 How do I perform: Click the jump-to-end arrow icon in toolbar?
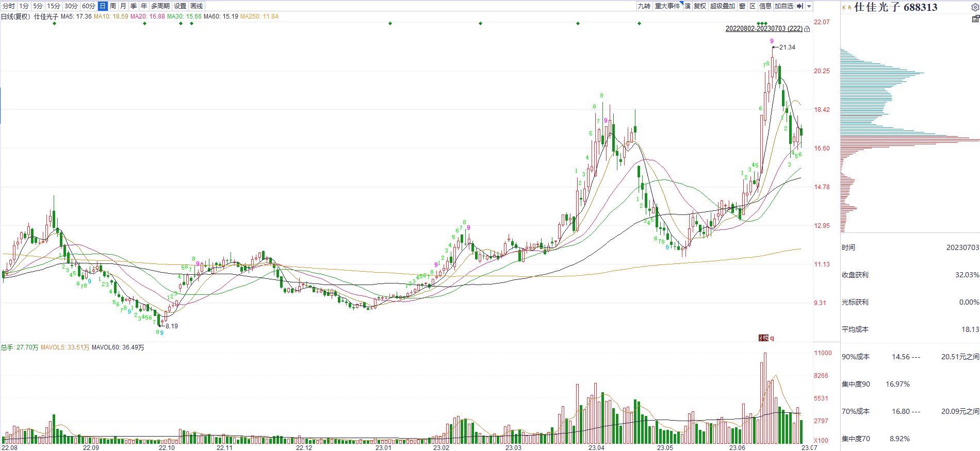(x=800, y=6)
